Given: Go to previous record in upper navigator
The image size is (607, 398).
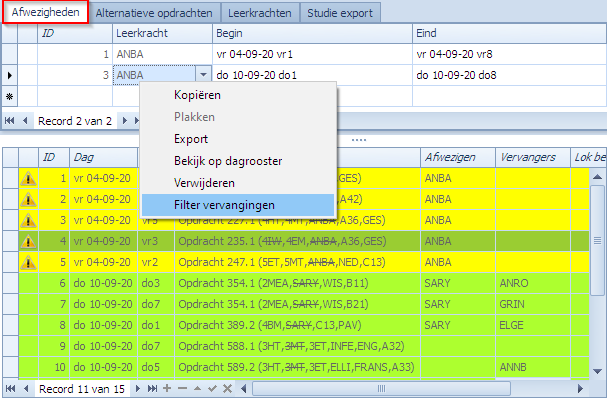Looking at the screenshot, I should 25,121.
